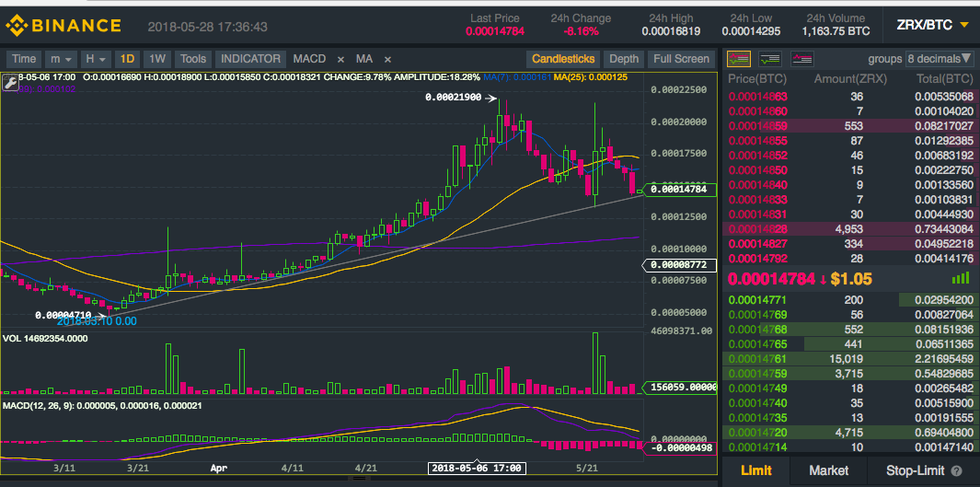980x487 pixels.
Task: Select the 1D chart interval
Action: coord(128,60)
